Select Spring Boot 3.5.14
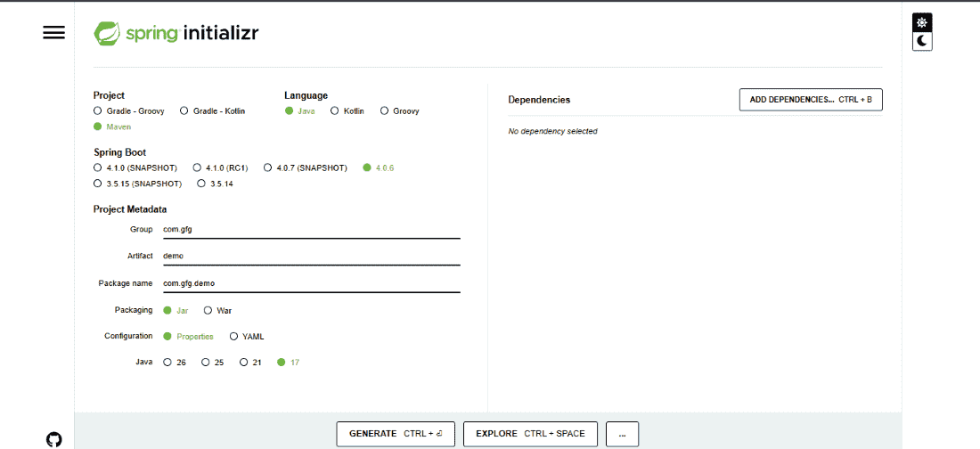The image size is (980, 449). point(216,184)
